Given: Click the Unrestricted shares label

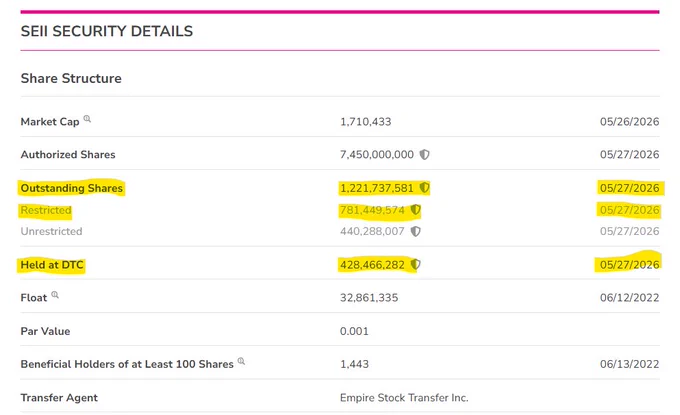Looking at the screenshot, I should pos(51,231).
